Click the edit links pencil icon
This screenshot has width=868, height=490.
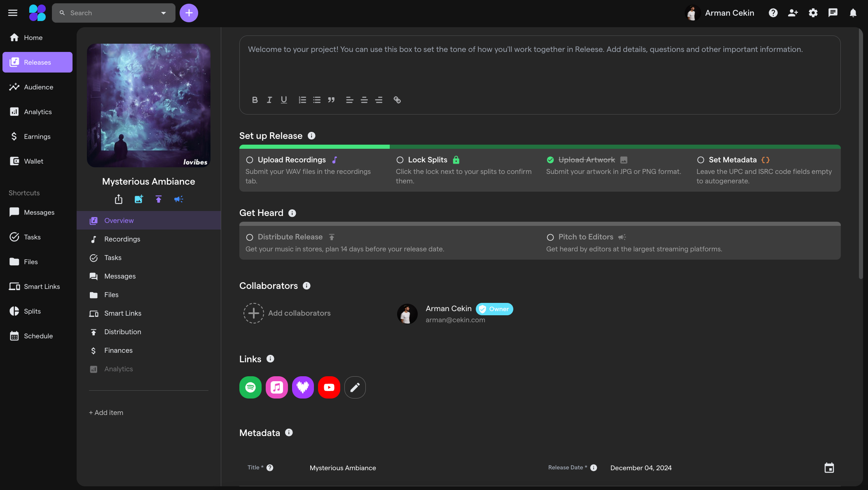pyautogui.click(x=355, y=387)
